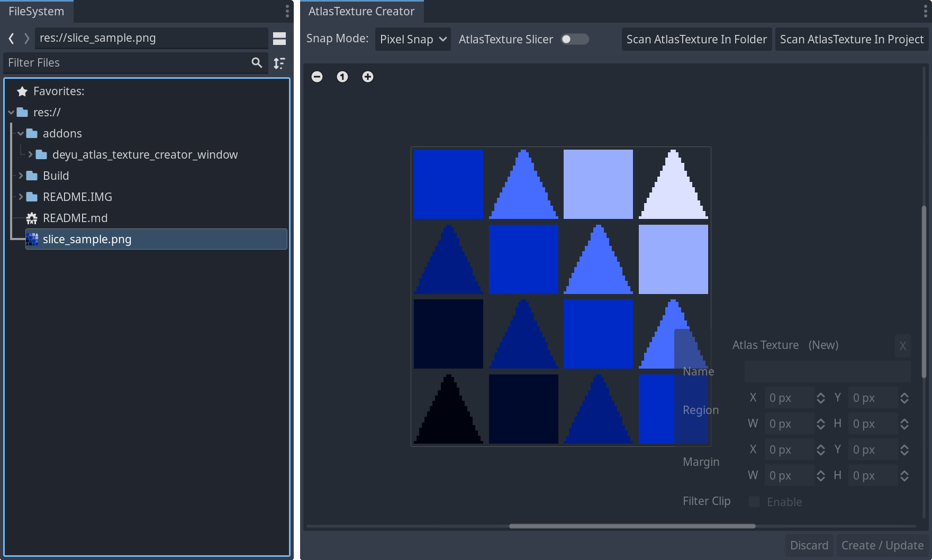Click the Create / Update button

click(882, 545)
